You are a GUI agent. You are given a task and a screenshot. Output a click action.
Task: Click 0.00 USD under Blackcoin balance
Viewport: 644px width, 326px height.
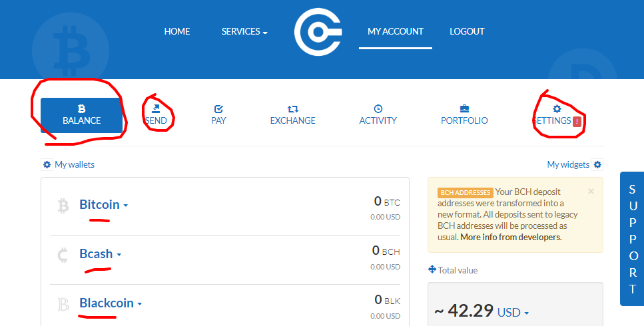385,316
